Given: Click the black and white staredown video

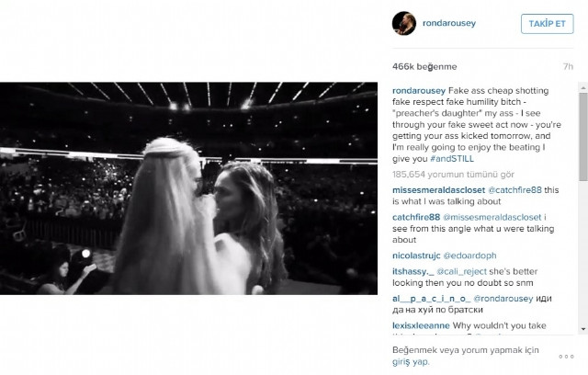Looking at the screenshot, I should pos(188,188).
